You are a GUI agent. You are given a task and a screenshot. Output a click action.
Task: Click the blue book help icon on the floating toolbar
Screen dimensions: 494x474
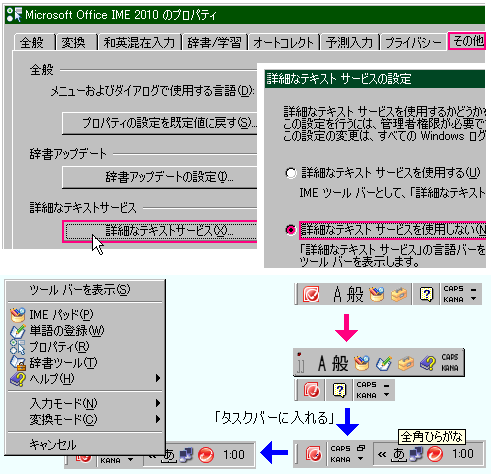coord(428,363)
